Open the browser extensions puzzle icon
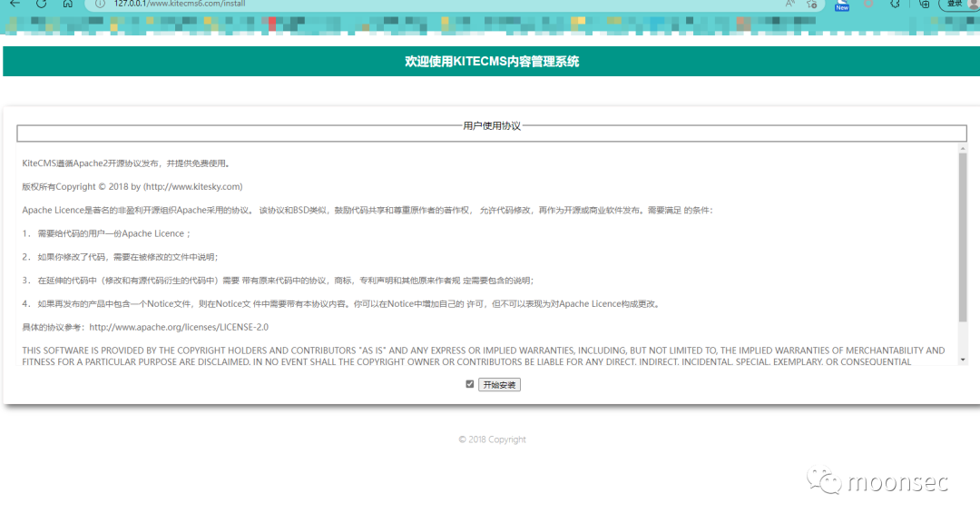This screenshot has width=980, height=523. [895, 4]
